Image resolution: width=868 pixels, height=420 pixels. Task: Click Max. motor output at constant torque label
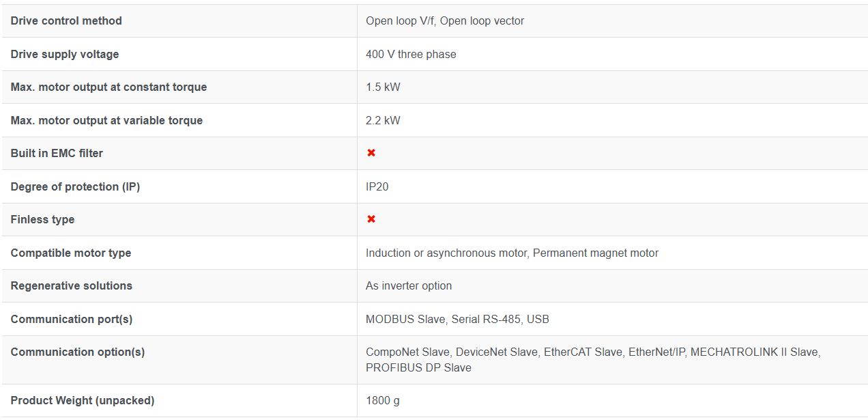[108, 87]
